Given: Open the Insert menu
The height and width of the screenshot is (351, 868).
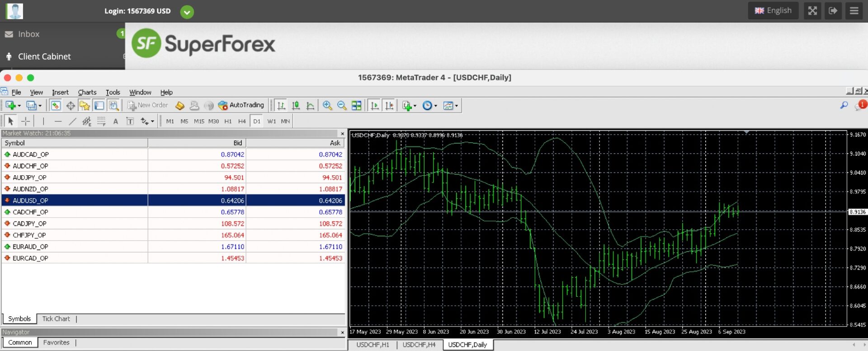Looking at the screenshot, I should [x=60, y=92].
